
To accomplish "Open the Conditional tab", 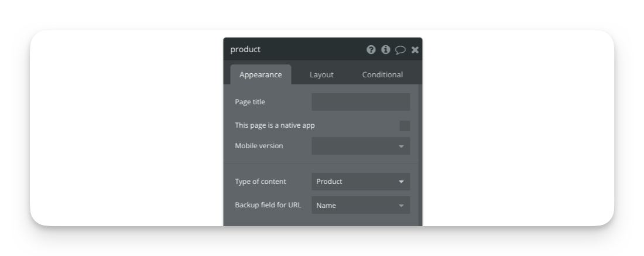I will (x=382, y=75).
